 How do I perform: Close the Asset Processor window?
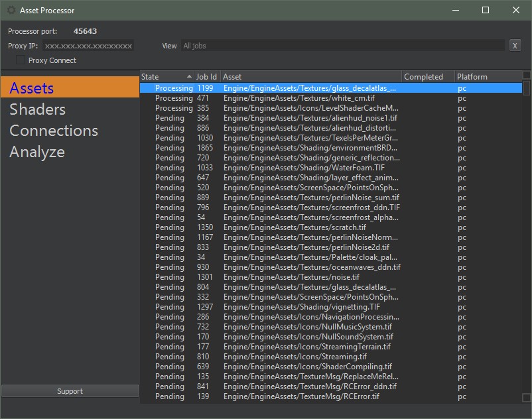(x=515, y=11)
